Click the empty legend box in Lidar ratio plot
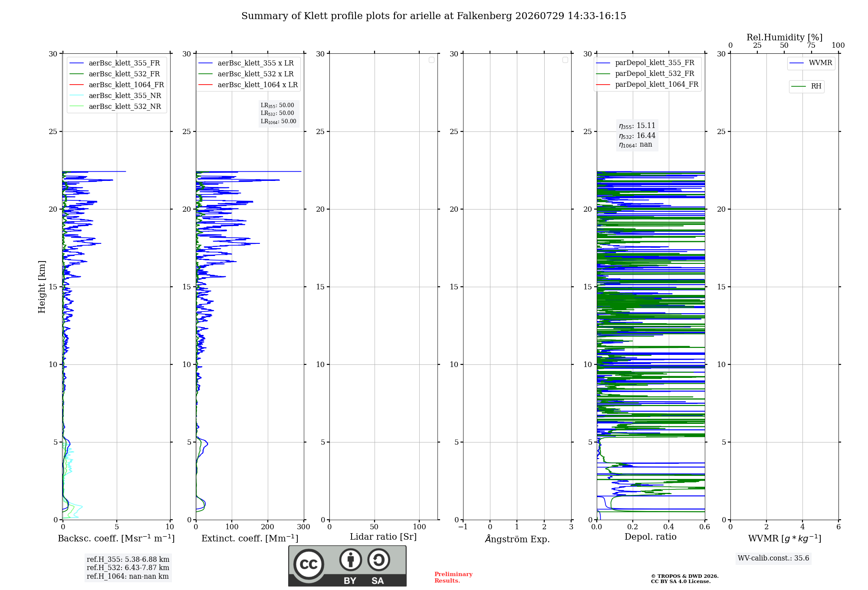This screenshot has width=868, height=590. (x=431, y=60)
